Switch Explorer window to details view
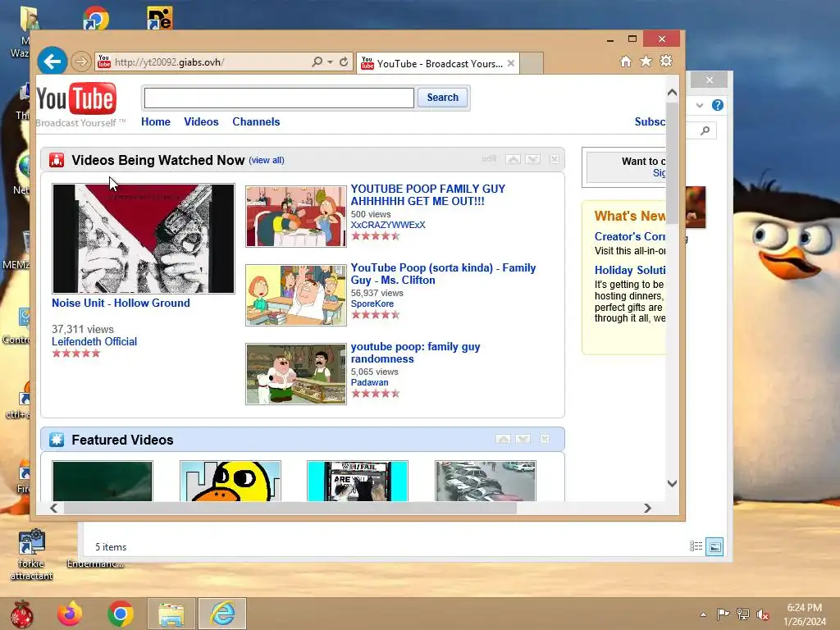The image size is (840, 630). point(696,546)
